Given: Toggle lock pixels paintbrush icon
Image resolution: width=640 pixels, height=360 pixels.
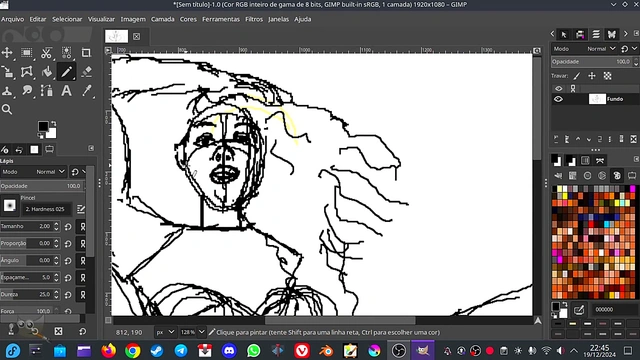Looking at the screenshot, I should tap(576, 76).
